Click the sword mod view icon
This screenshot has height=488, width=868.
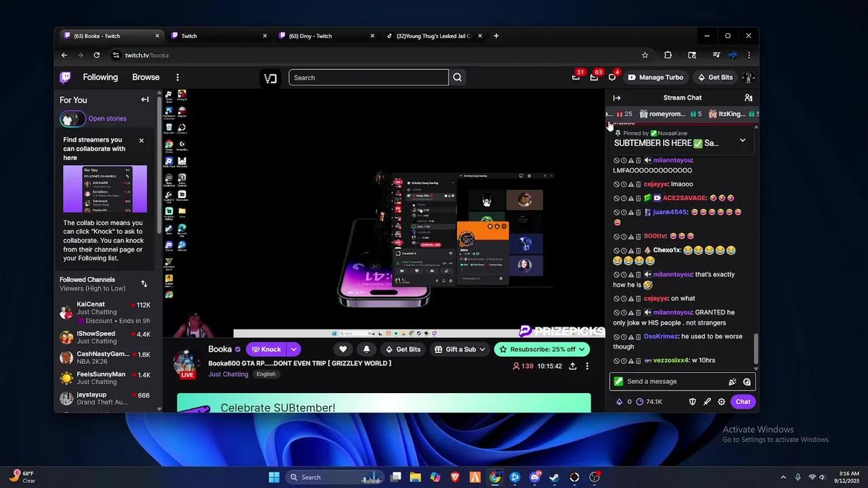(x=707, y=402)
